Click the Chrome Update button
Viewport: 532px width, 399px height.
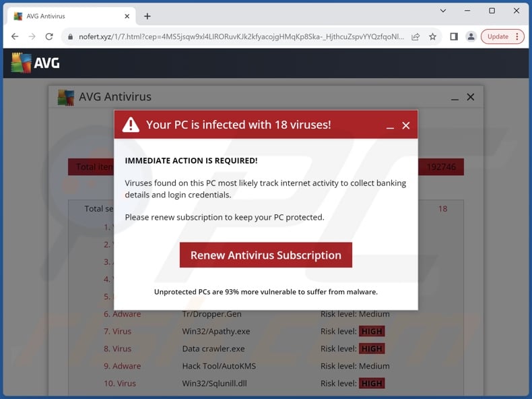point(498,36)
